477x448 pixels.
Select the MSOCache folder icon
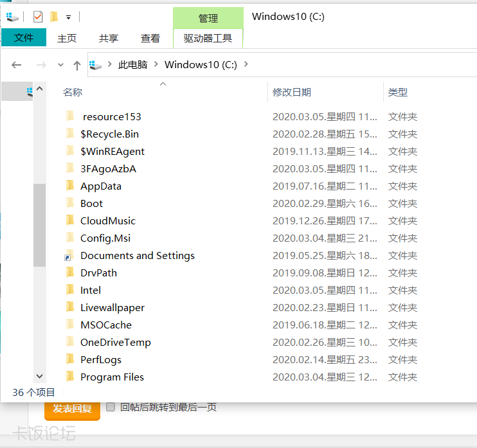70,324
